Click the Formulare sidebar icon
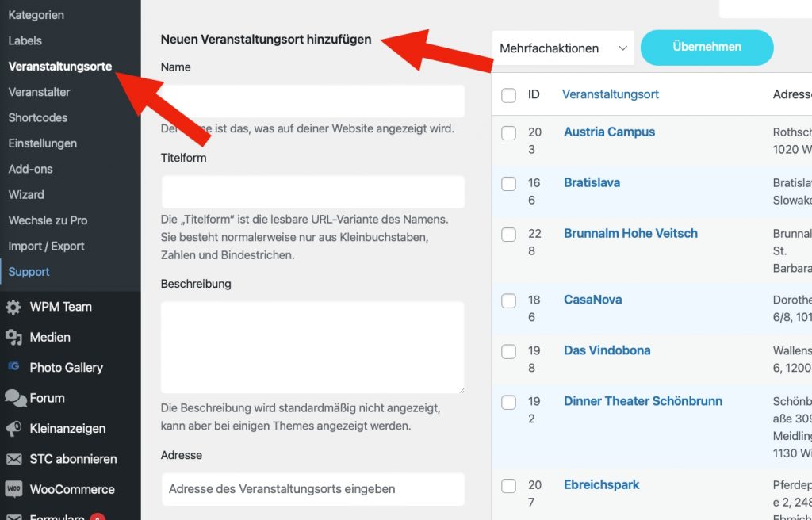Screen dimensions: 812x520 13,515
